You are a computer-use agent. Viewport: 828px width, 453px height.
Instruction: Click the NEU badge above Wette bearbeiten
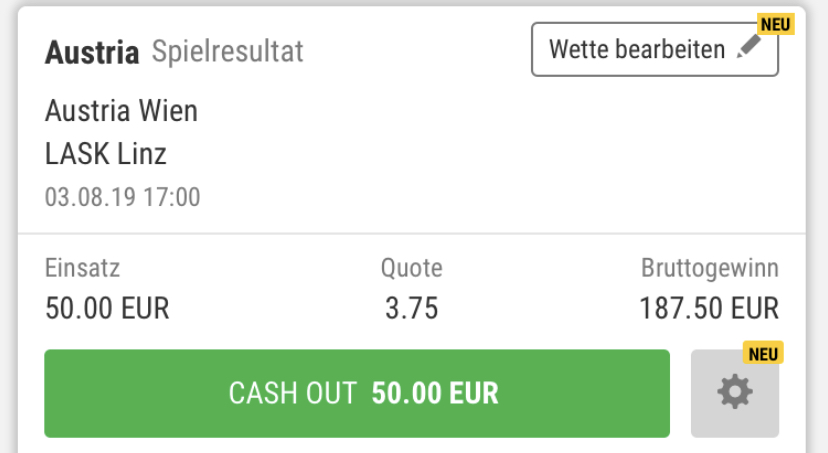point(775,24)
